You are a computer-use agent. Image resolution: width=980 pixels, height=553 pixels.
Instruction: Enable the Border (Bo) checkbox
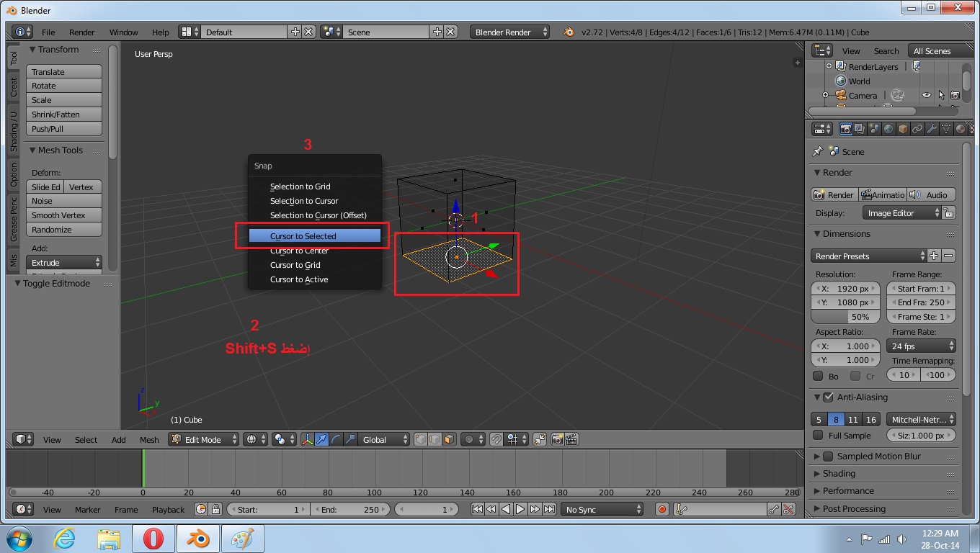818,376
